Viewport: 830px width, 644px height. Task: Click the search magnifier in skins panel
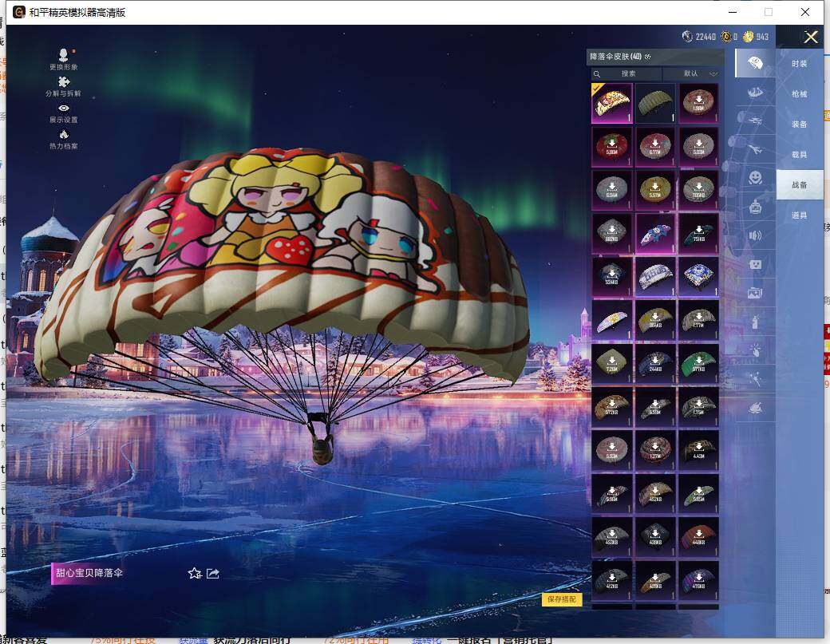[596, 73]
